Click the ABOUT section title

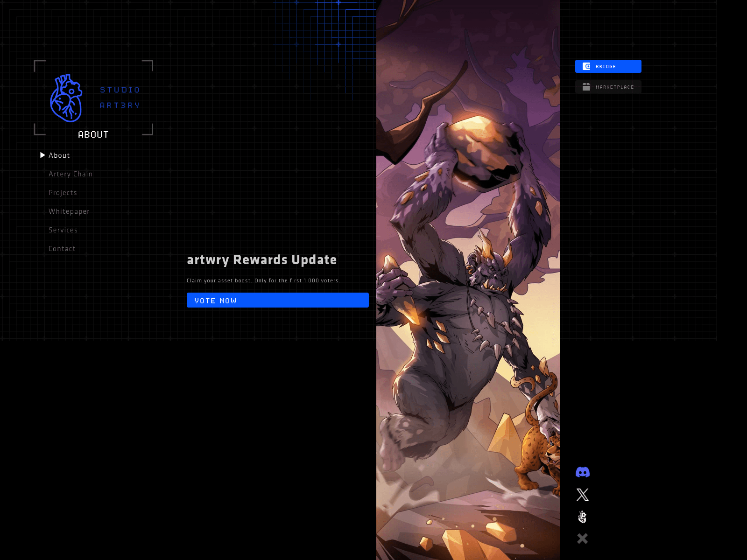(x=93, y=134)
